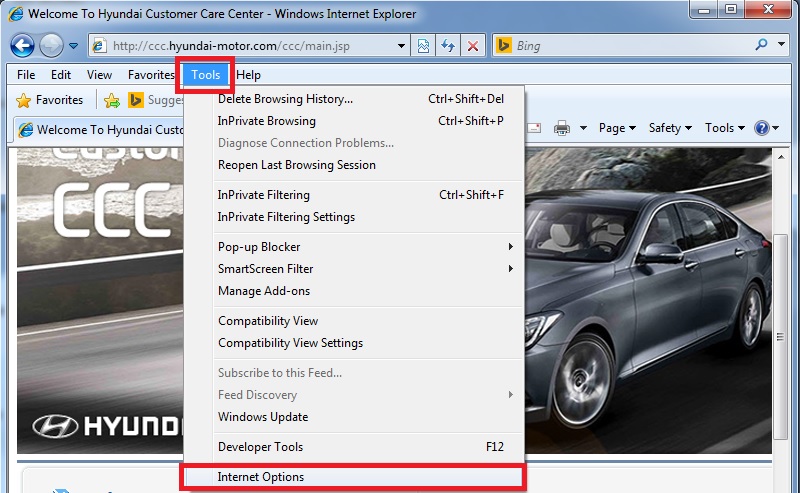Expand the address bar history dropdown

coord(402,46)
